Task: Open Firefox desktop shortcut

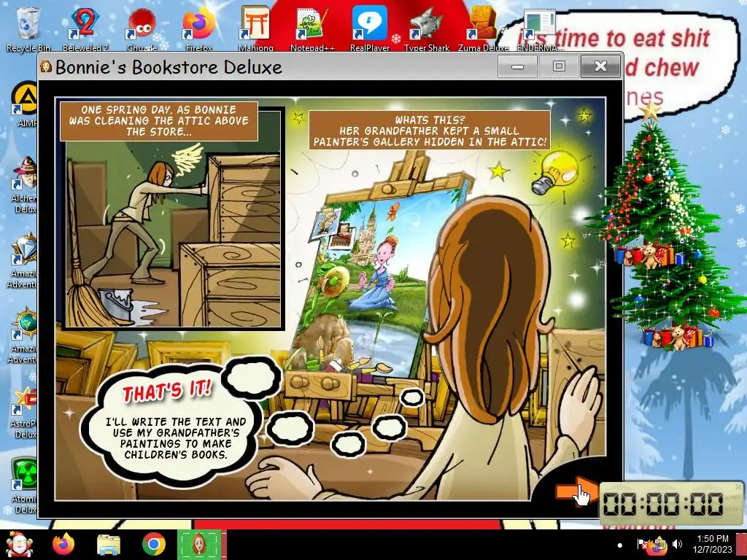Action: (198, 28)
